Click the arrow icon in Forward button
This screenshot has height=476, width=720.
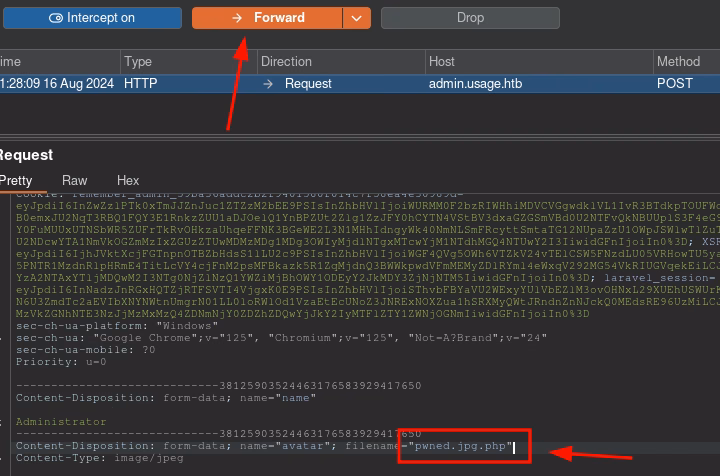tap(237, 18)
